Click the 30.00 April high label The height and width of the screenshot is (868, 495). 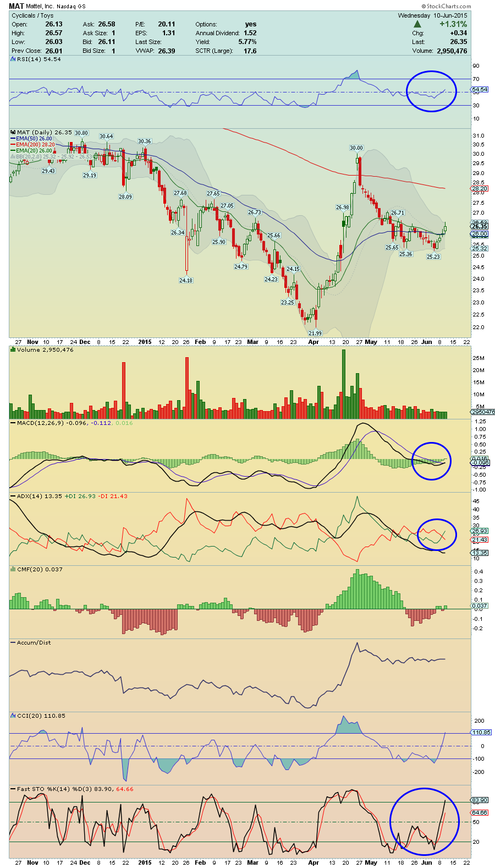click(x=356, y=148)
